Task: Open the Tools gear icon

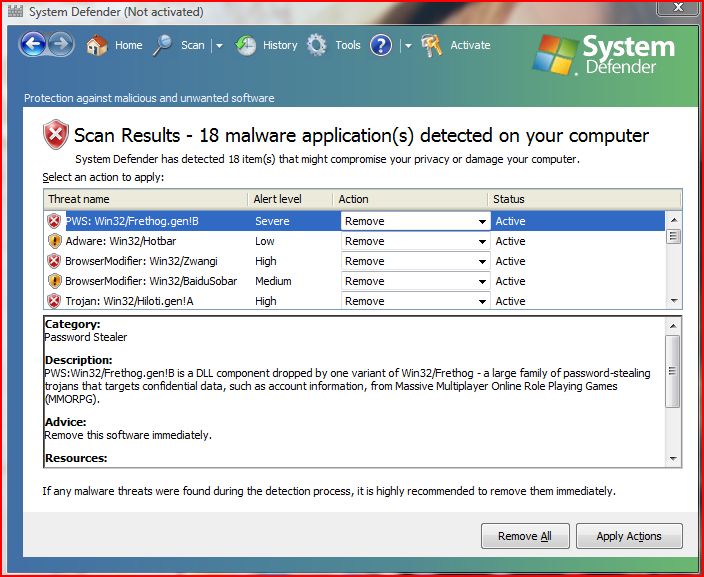Action: [317, 45]
